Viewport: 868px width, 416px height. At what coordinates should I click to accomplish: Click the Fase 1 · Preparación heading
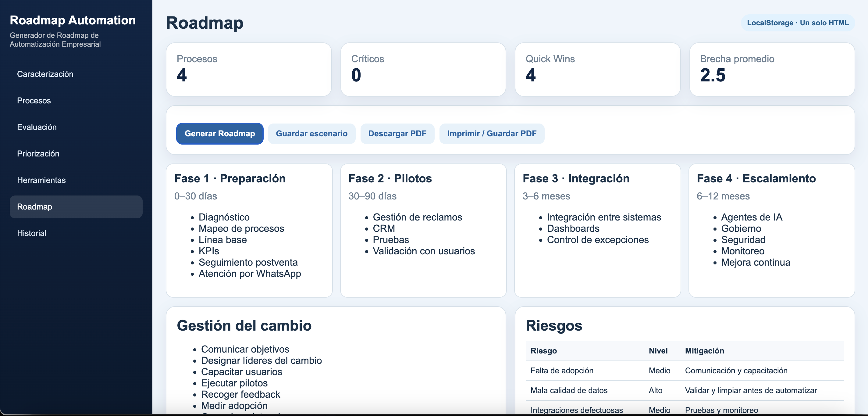(230, 179)
